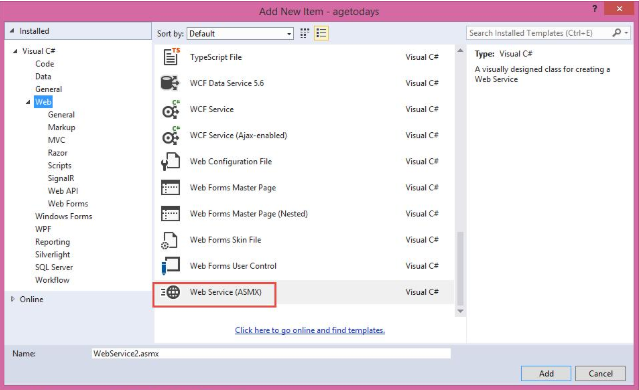639x390 pixels.
Task: Select the Reporting category
Action: tap(53, 242)
